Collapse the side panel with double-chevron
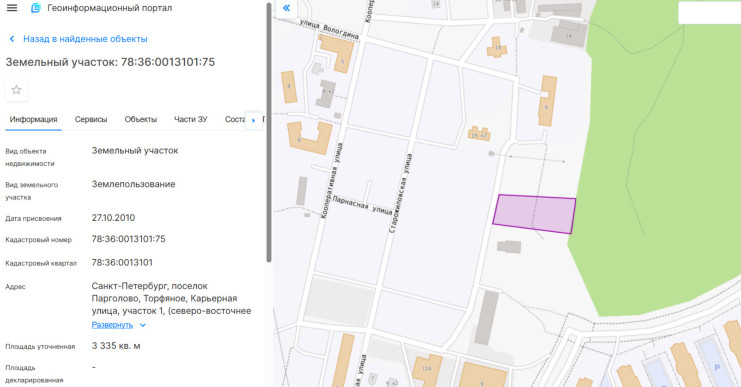 (286, 8)
